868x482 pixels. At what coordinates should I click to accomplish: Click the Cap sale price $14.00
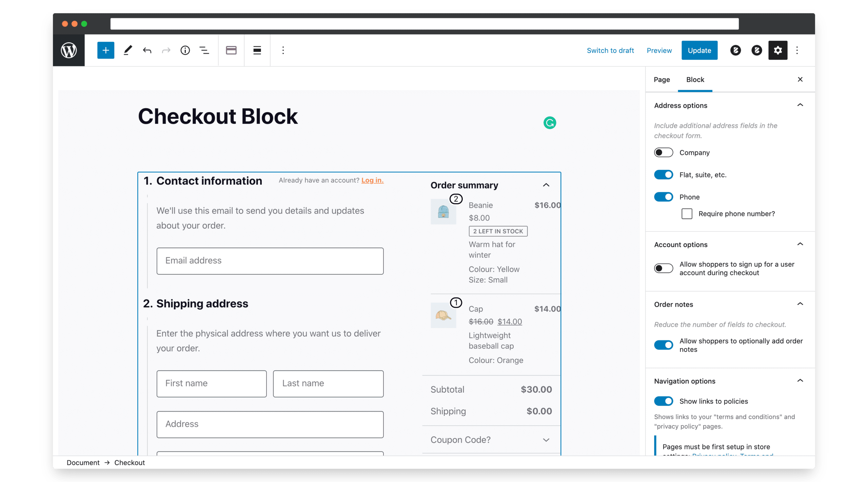click(x=510, y=322)
